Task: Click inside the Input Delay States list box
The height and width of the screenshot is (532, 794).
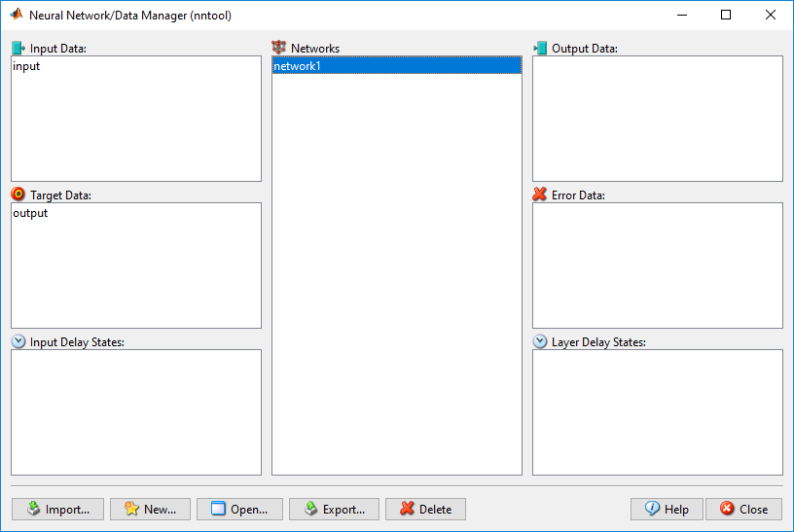Action: tap(136, 412)
